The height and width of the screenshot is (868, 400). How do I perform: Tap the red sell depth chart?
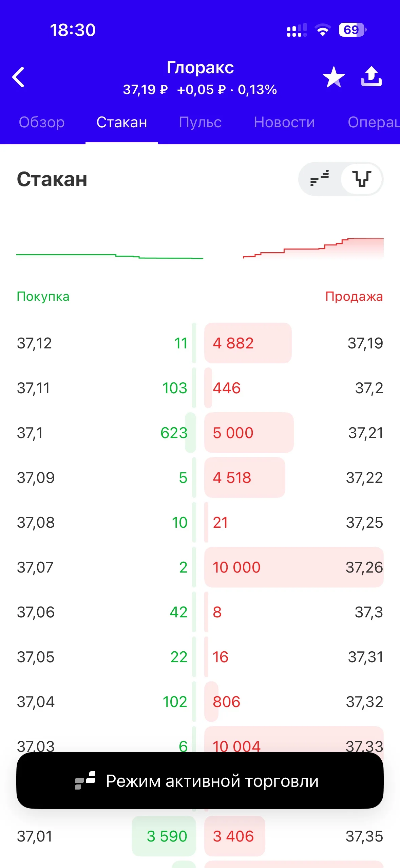point(313,248)
